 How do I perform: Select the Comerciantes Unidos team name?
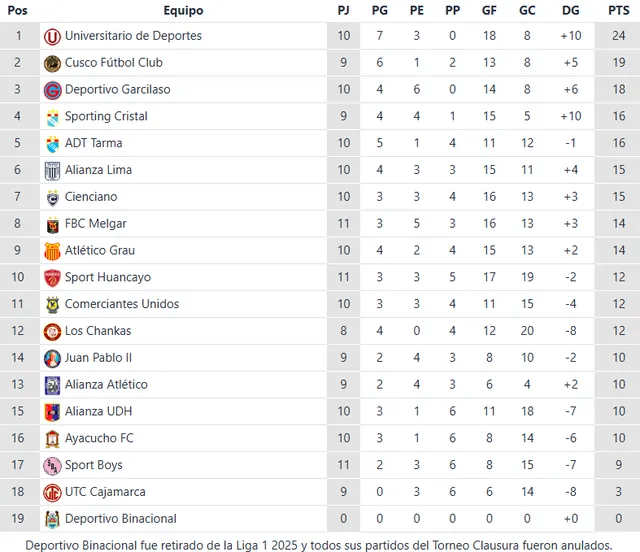coord(122,304)
